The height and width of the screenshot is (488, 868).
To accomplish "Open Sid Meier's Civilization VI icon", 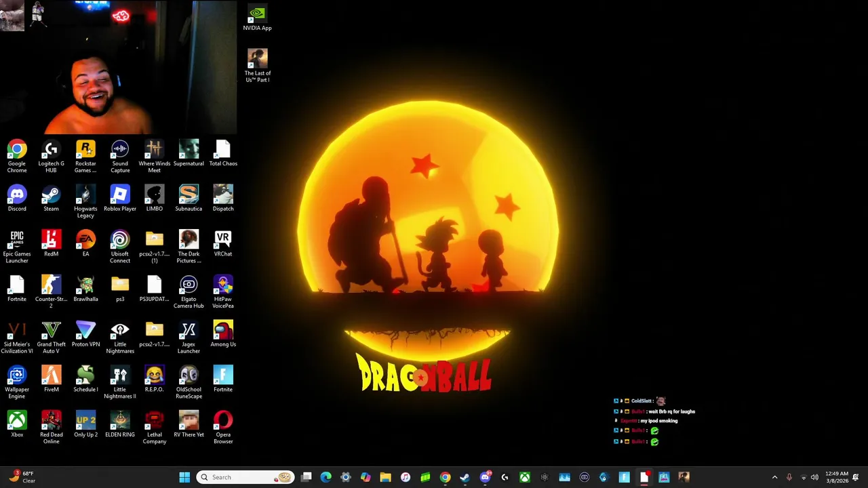I will (x=17, y=338).
